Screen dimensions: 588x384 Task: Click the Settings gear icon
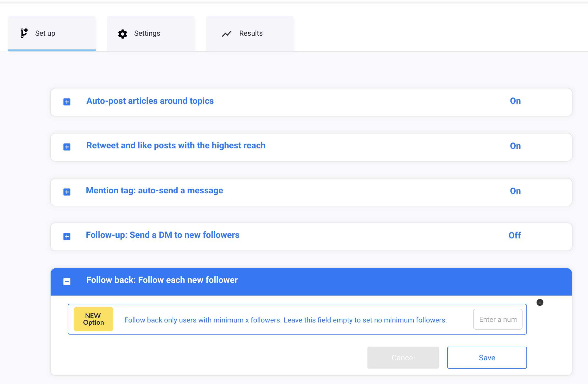(123, 34)
